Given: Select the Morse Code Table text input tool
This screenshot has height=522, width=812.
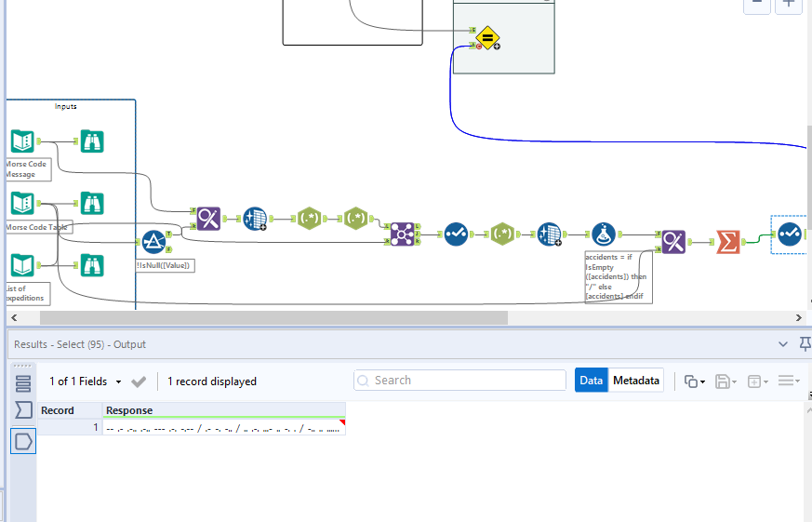Looking at the screenshot, I should tap(22, 203).
